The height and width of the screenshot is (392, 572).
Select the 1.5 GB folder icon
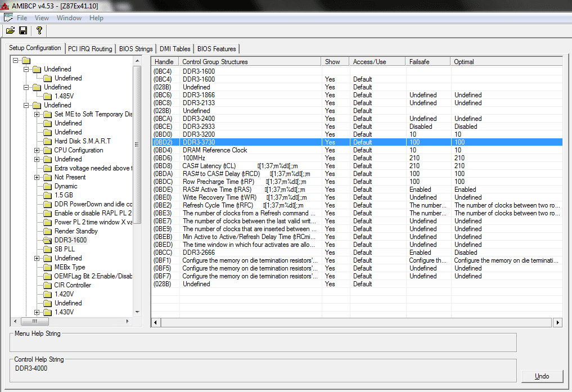coord(47,195)
